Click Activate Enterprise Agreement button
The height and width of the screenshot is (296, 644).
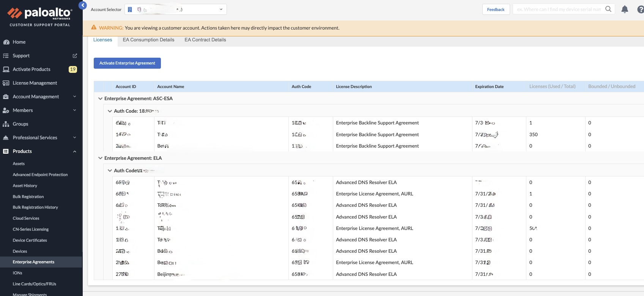pos(127,63)
